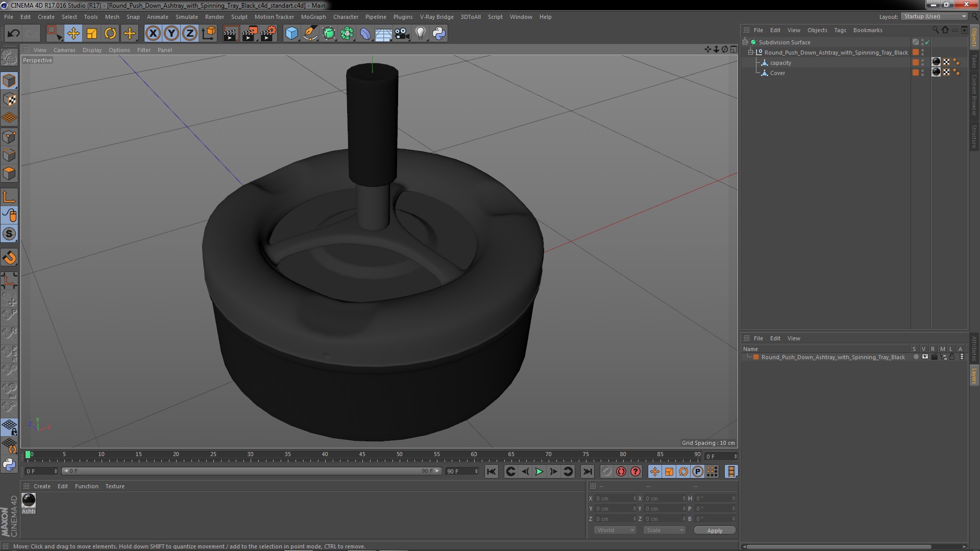The height and width of the screenshot is (551, 980).
Task: Toggle autokeying button
Action: (621, 472)
